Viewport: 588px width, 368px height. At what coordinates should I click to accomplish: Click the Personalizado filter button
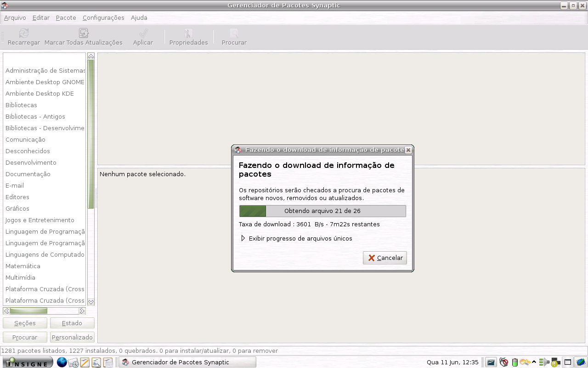click(x=72, y=337)
